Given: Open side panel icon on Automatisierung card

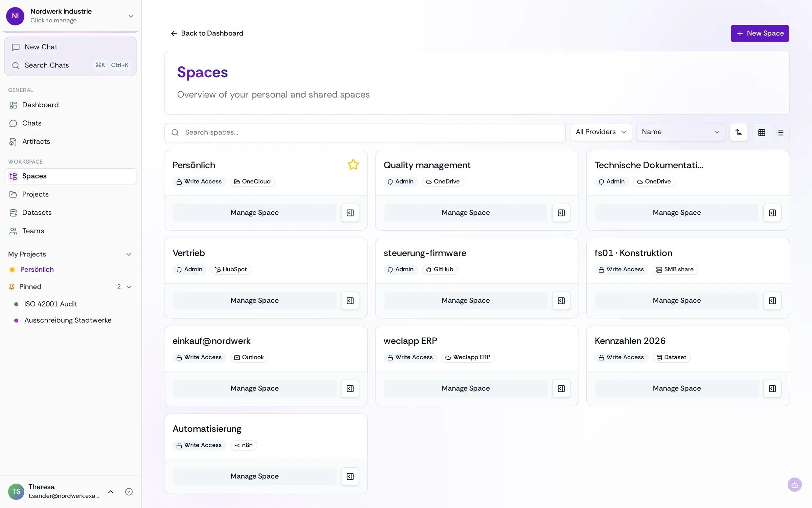Looking at the screenshot, I should 350,476.
